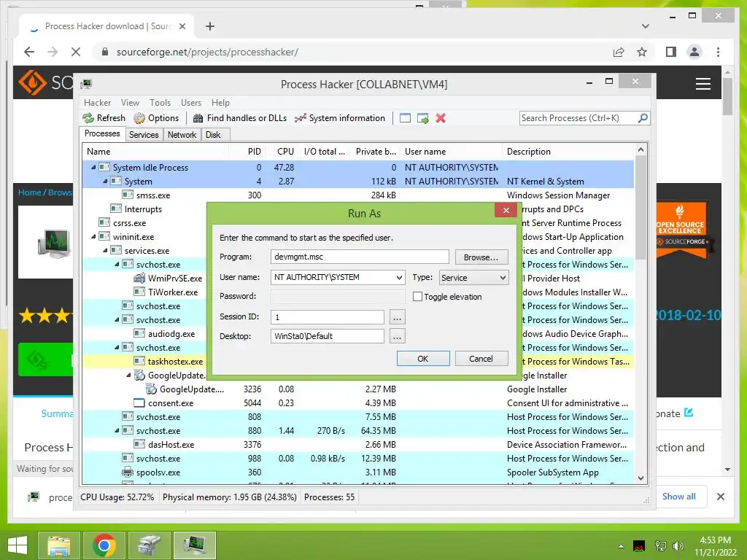Collapse the GoogleUpdate tree node

tap(128, 376)
